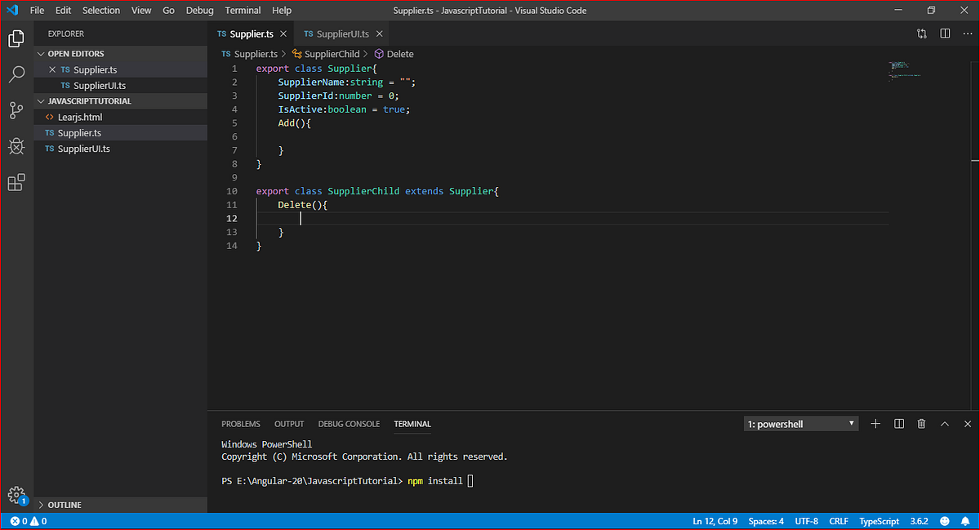Maximize terminal panel with the chevron-up icon

[945, 424]
